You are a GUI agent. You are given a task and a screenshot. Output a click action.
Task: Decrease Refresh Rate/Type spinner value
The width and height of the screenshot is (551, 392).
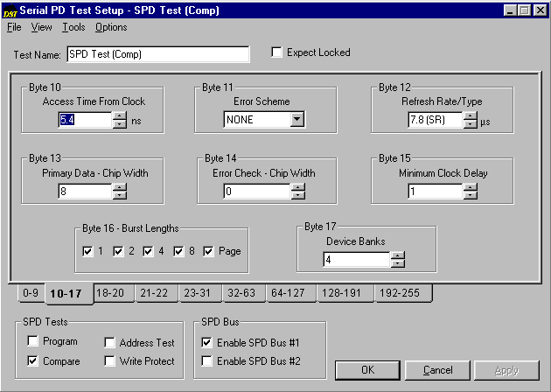pyautogui.click(x=471, y=124)
